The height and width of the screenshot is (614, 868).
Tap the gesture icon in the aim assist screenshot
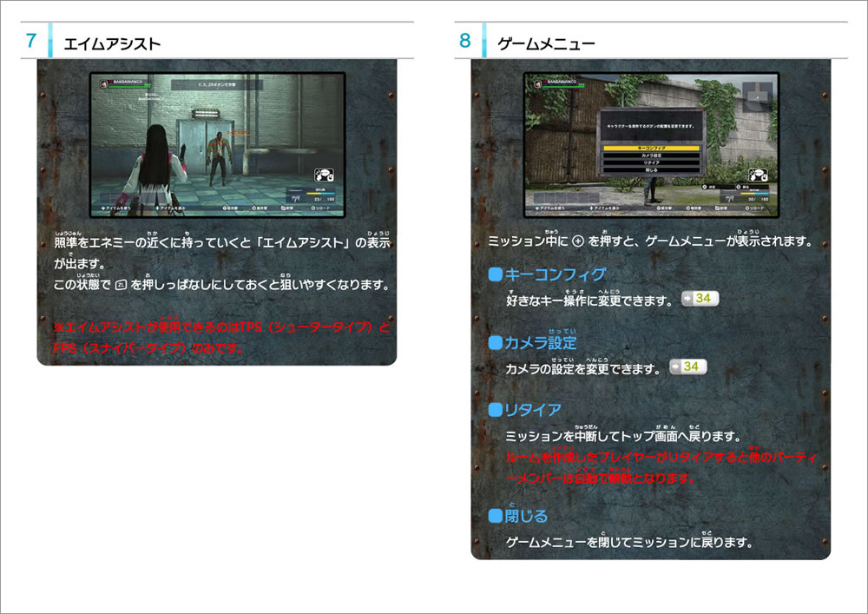[325, 175]
